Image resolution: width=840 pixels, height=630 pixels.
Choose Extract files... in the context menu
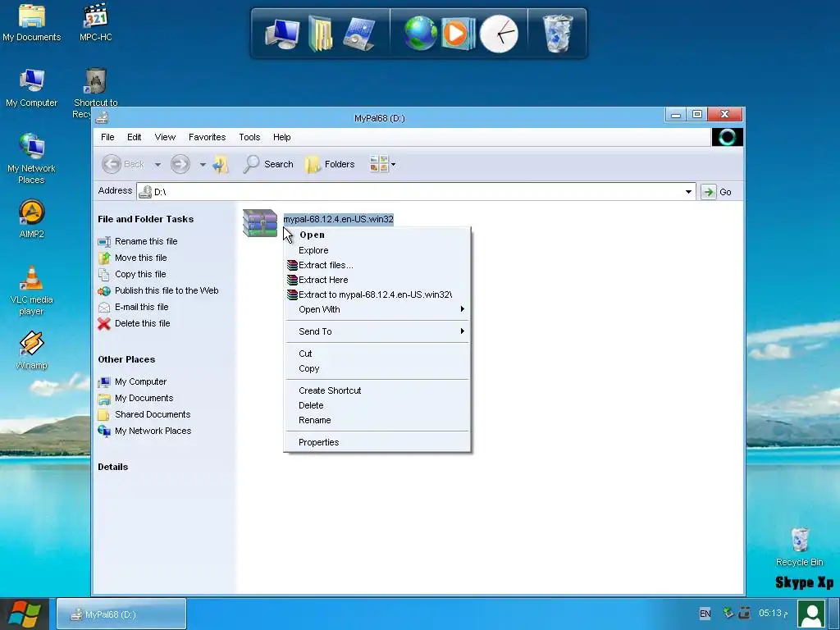click(377, 265)
